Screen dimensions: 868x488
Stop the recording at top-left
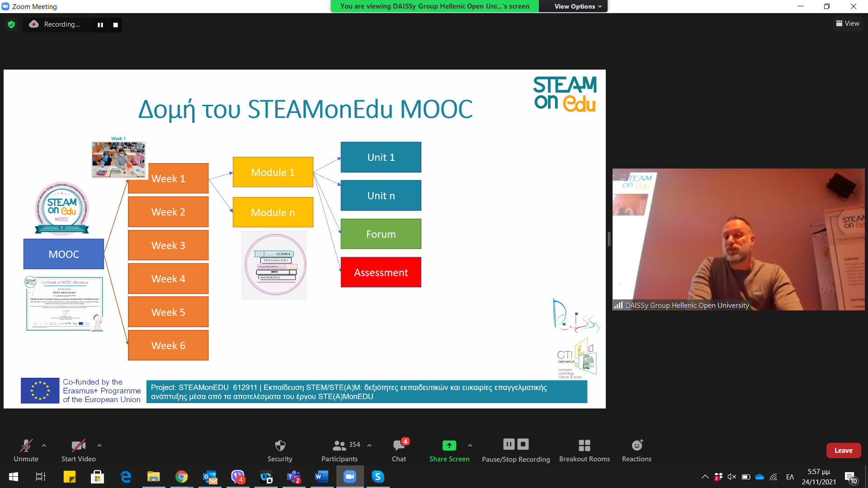[x=115, y=25]
